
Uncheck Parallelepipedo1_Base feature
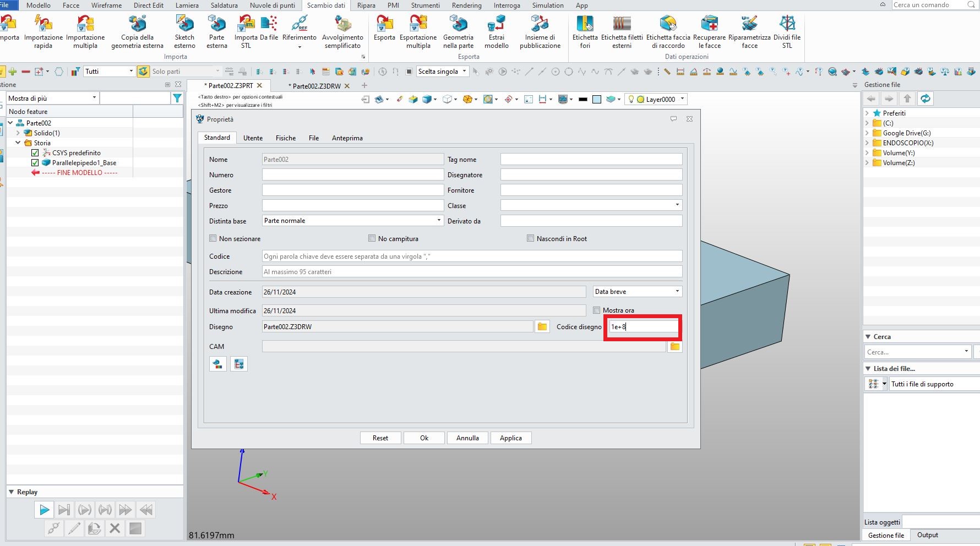pyautogui.click(x=35, y=163)
